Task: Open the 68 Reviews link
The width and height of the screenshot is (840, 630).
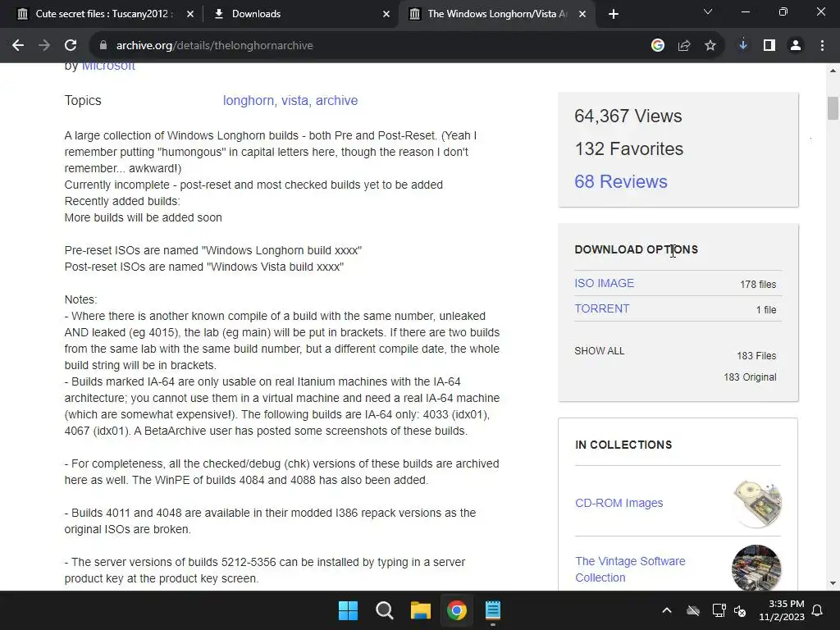Action: coord(621,181)
